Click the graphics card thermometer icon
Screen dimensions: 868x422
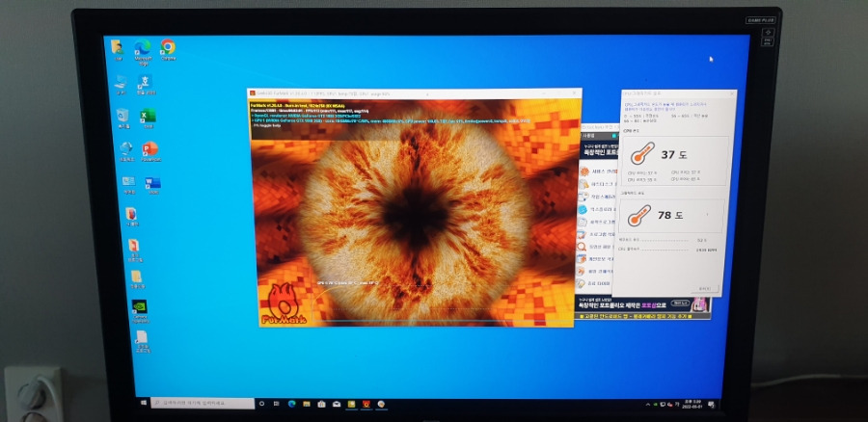pyautogui.click(x=639, y=215)
